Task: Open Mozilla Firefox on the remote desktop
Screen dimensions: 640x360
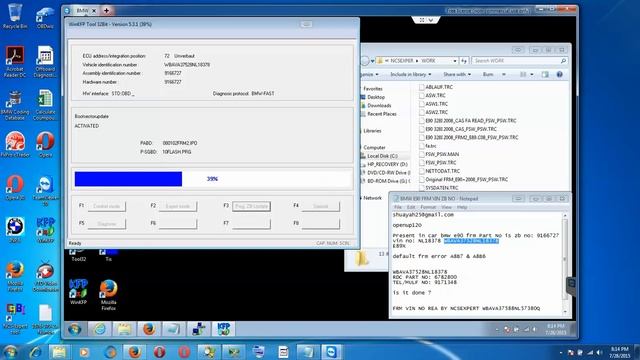Action: click(109, 295)
